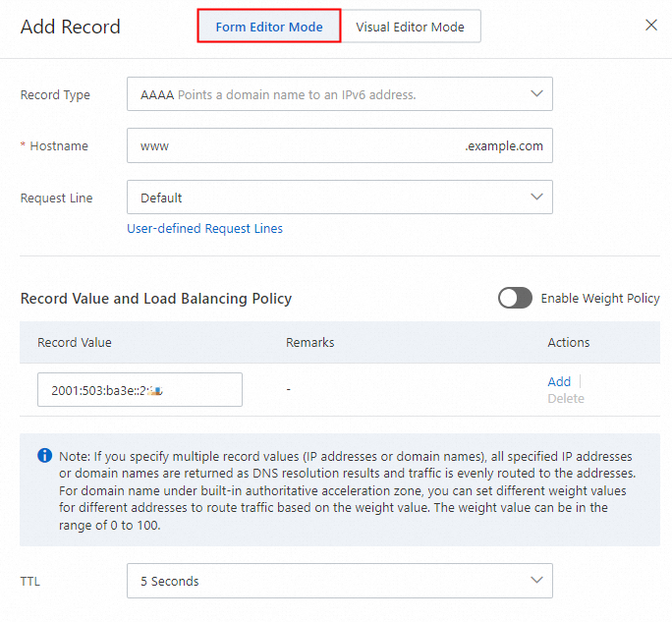
Task: Close the Add Record dialog
Action: [650, 26]
